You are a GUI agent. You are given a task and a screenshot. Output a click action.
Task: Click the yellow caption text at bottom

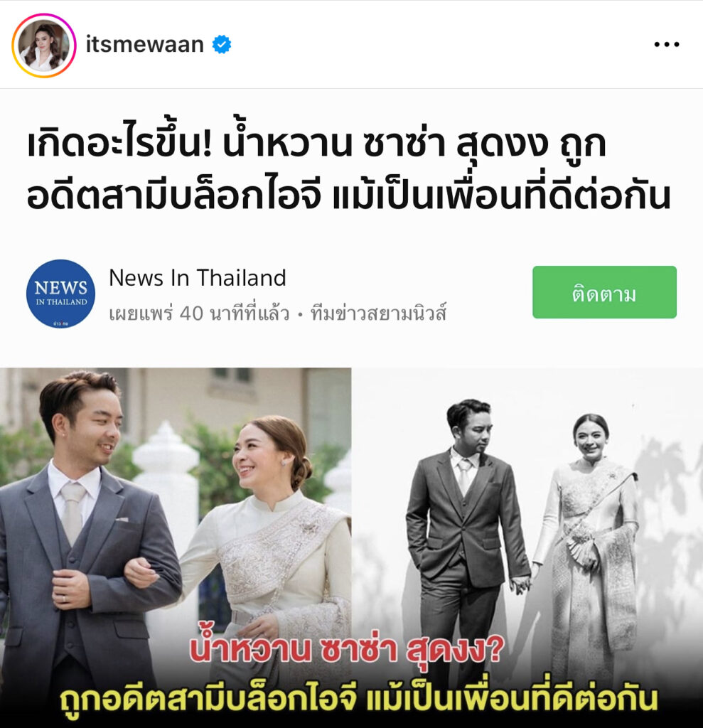pos(359,699)
